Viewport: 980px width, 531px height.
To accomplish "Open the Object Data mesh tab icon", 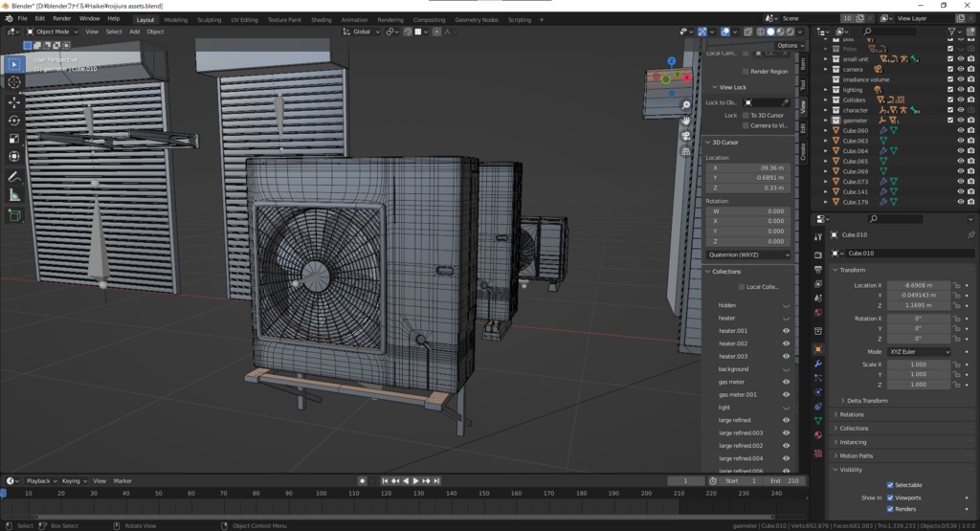I will pyautogui.click(x=818, y=421).
